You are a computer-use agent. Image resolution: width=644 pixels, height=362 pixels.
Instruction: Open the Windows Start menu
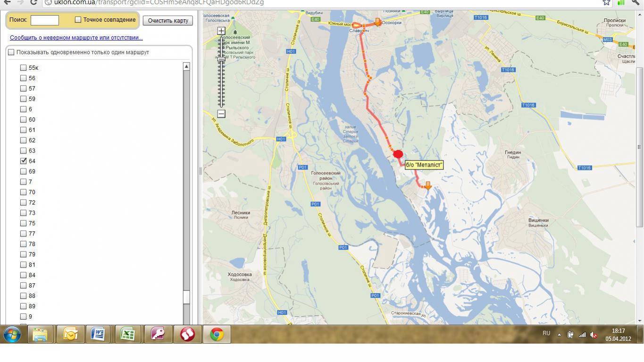click(12, 334)
